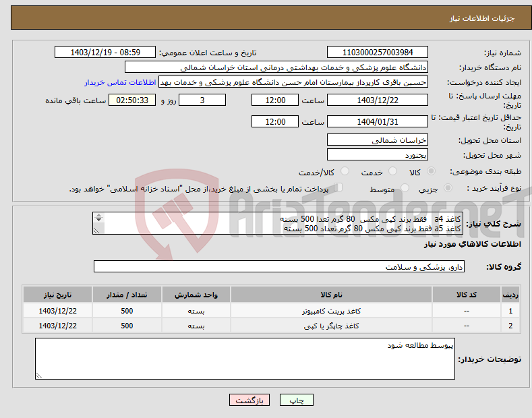Click the request creator name field
Screen dimensions: 532x418
[x=293, y=82]
